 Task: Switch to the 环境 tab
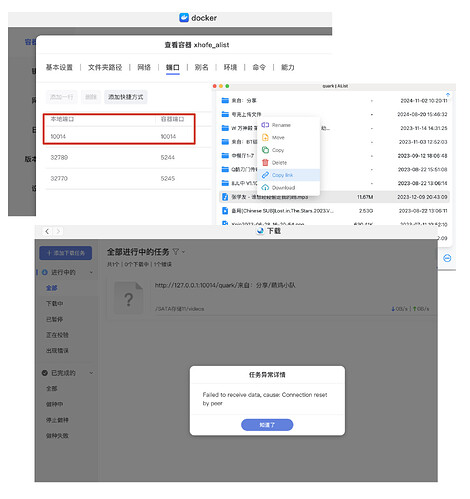coord(230,67)
